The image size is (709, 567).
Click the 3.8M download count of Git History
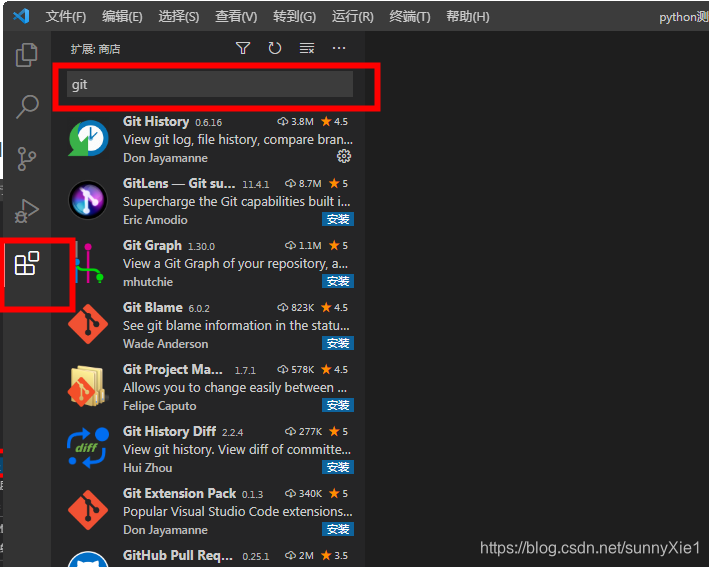point(296,122)
